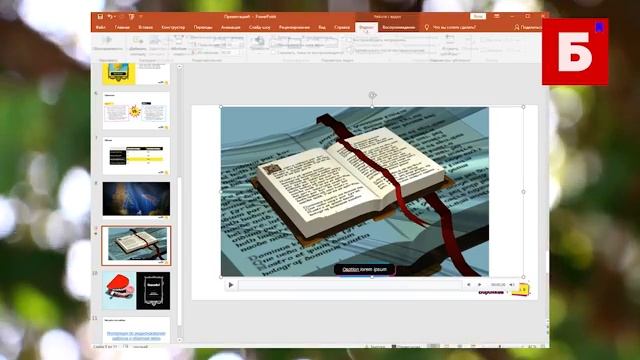640x360 pixels.
Task: Click the video seek bar timeline
Action: click(350, 285)
